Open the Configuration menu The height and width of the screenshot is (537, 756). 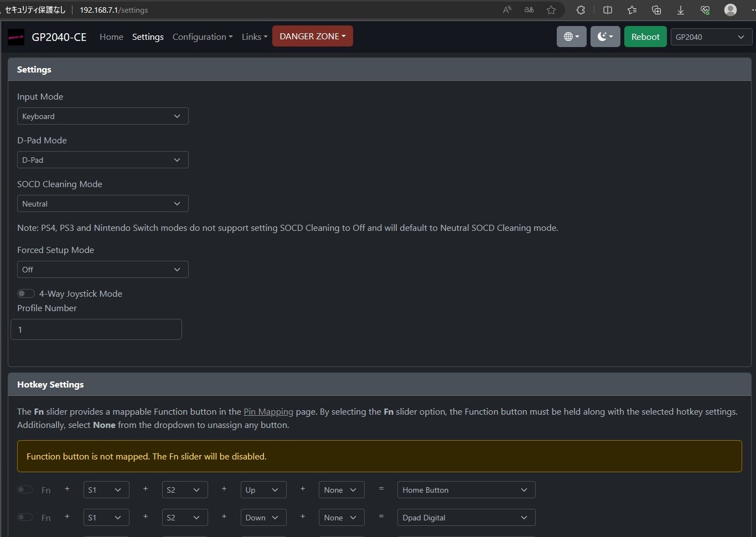(202, 37)
